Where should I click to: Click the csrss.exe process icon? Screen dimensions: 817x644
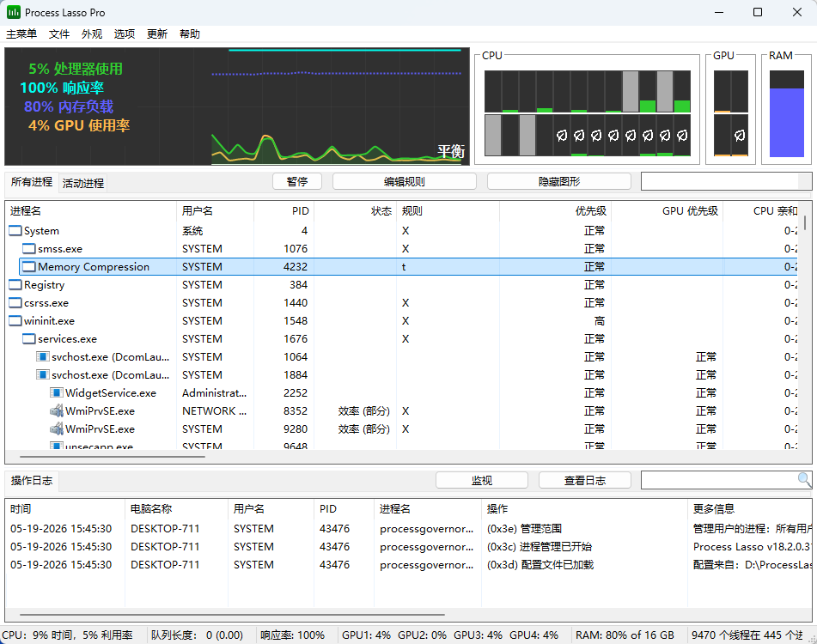15,303
